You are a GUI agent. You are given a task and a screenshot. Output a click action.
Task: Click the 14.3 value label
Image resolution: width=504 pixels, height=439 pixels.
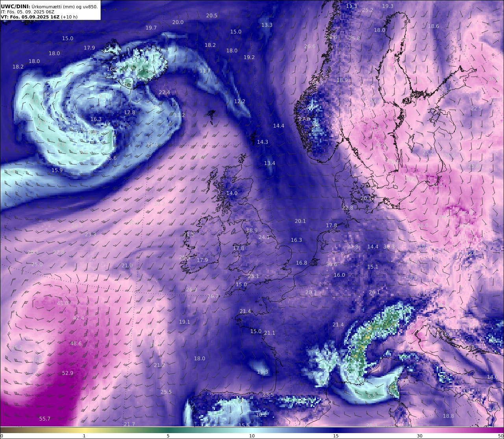tap(263, 142)
